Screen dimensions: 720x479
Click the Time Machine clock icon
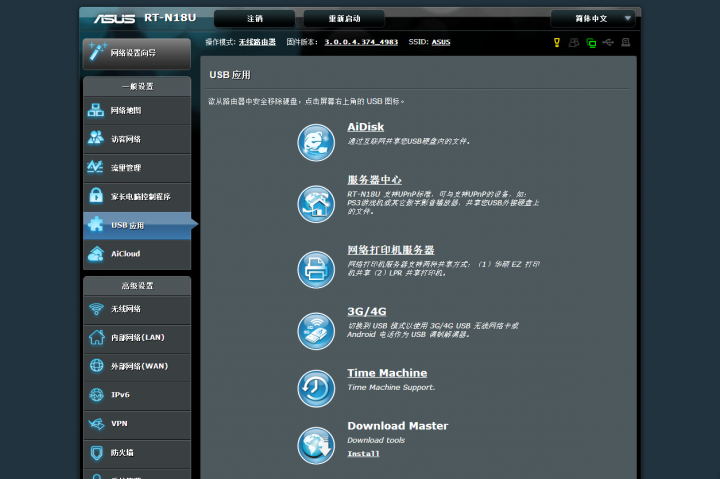[316, 389]
